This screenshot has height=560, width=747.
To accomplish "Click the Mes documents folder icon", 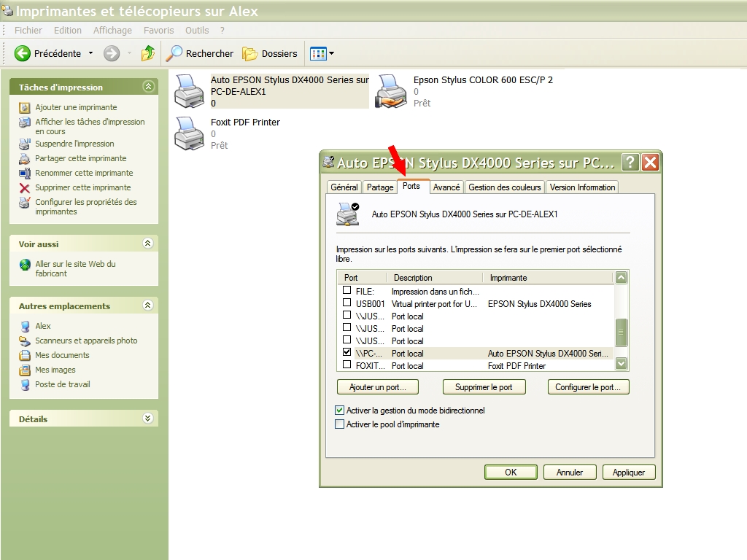I will [25, 356].
